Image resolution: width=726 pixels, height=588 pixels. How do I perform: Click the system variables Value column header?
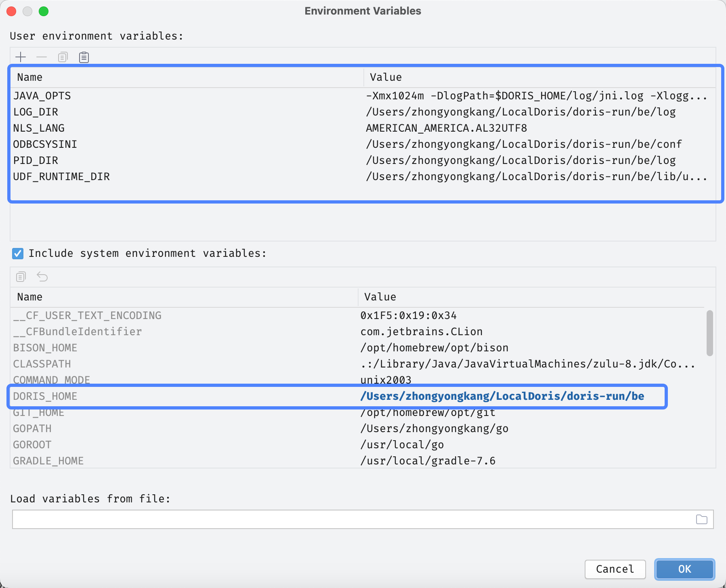[x=525, y=297]
